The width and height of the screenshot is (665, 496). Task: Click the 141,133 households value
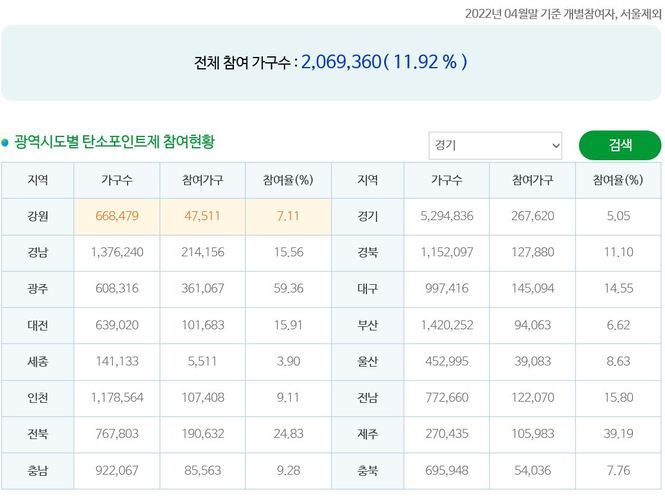pos(117,361)
